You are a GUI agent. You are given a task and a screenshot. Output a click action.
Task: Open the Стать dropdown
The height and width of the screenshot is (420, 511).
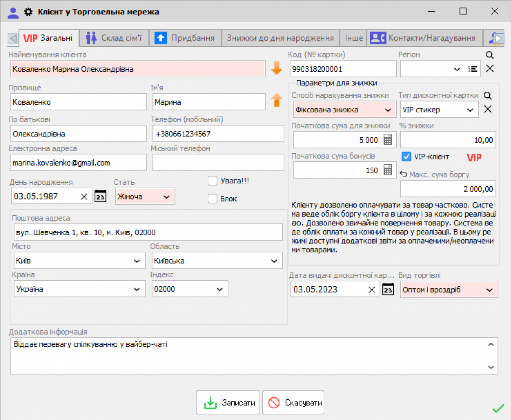[x=167, y=196]
